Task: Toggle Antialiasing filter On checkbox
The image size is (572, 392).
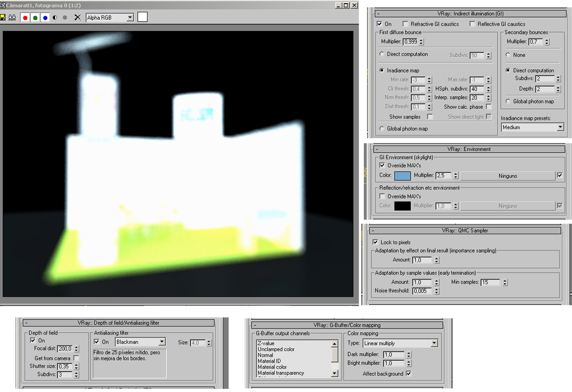Action: (97, 342)
